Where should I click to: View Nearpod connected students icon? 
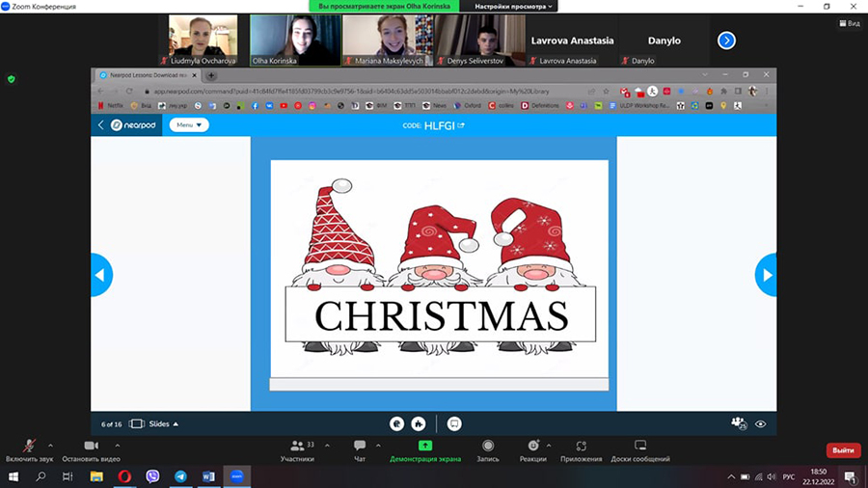[x=739, y=423]
